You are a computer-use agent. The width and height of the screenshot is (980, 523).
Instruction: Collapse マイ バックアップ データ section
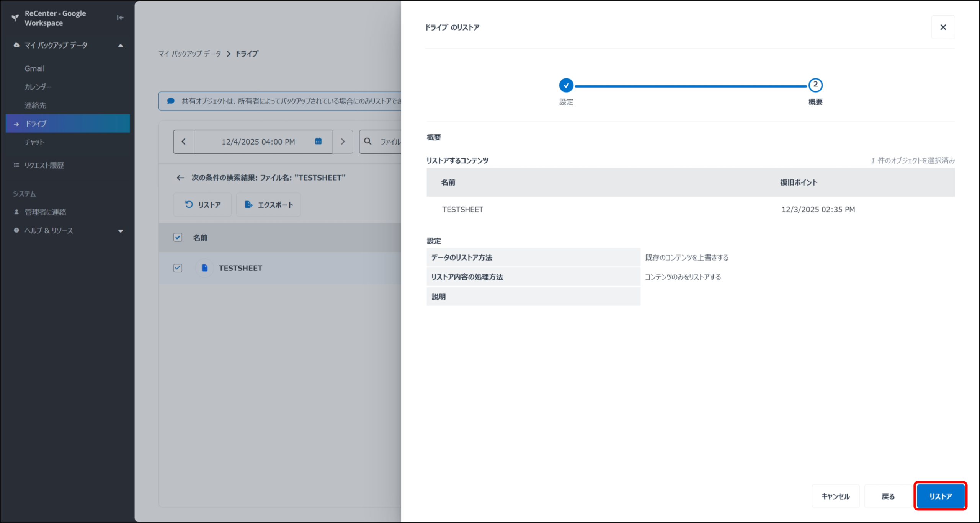(121, 46)
